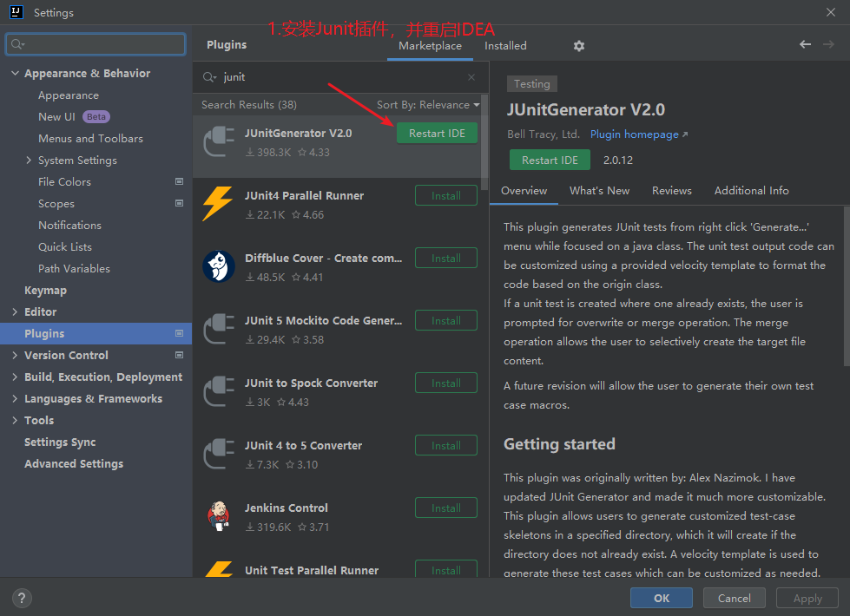This screenshot has width=850, height=616.
Task: Clear the junit search text
Action: [471, 77]
